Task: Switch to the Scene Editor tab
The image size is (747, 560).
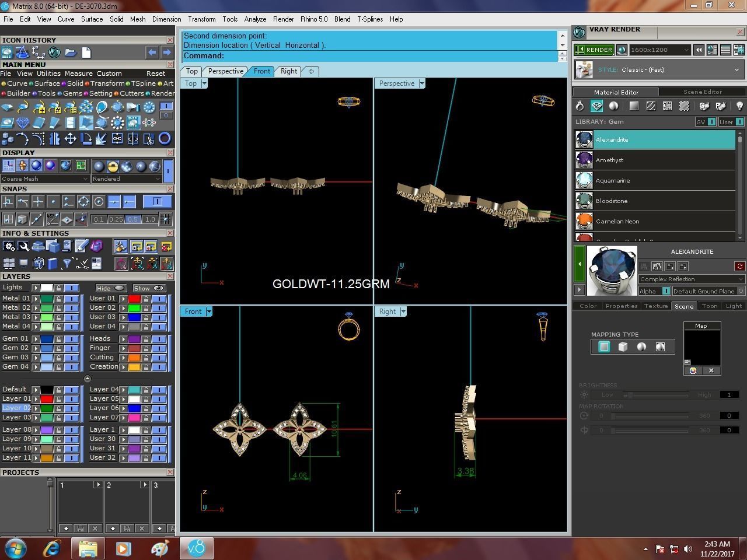Action: pyautogui.click(x=703, y=92)
